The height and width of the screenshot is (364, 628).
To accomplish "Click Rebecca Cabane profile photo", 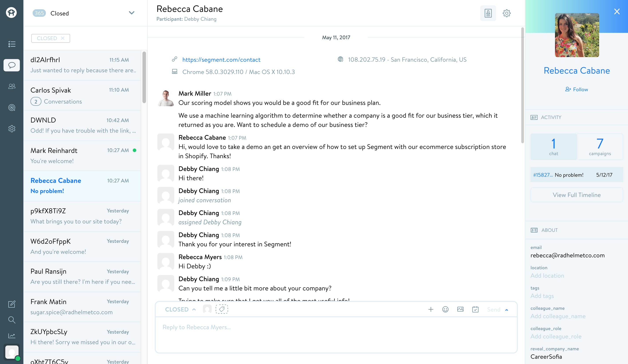I will click(x=577, y=35).
